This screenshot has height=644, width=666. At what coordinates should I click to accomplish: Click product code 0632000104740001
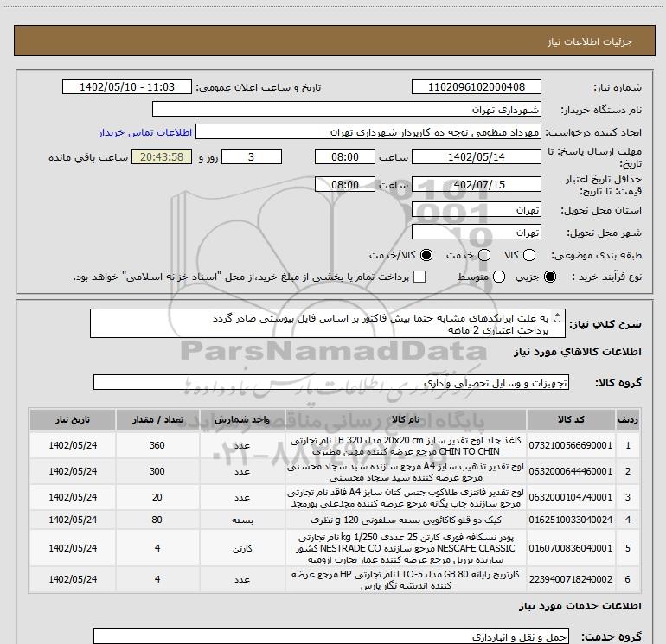[571, 497]
